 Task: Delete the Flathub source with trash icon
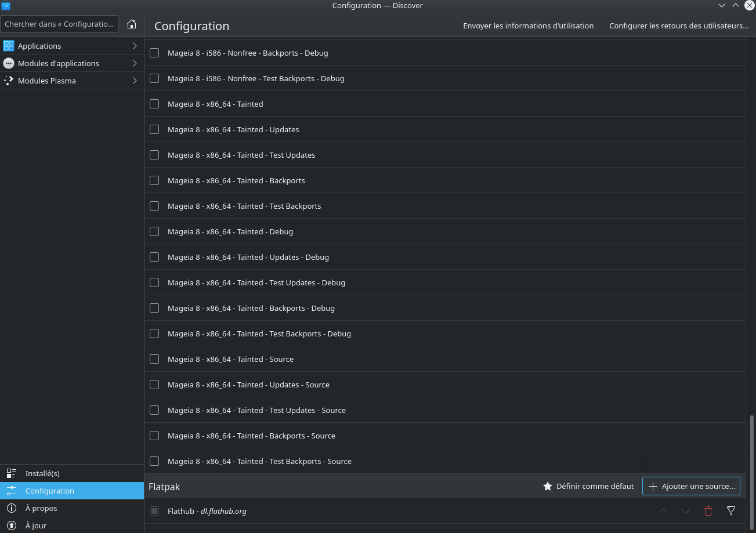[708, 511]
